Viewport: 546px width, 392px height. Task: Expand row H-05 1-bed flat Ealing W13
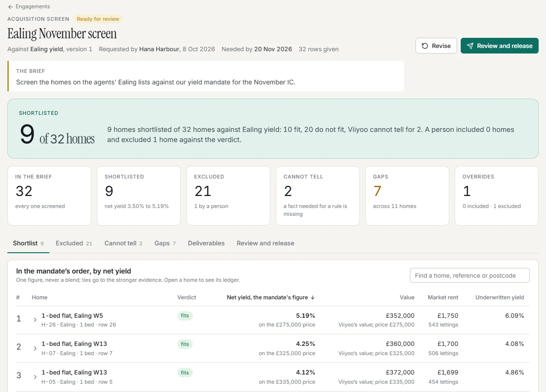(35, 377)
